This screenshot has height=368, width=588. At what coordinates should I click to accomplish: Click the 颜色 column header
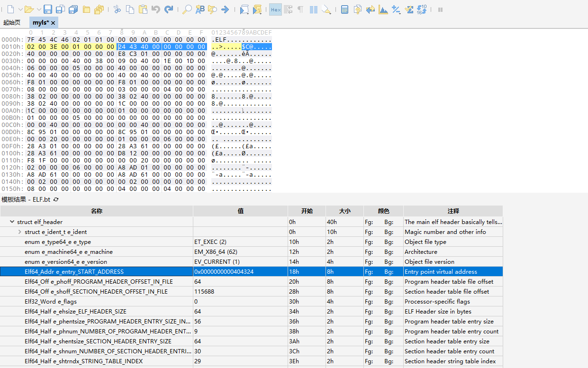[384, 211]
